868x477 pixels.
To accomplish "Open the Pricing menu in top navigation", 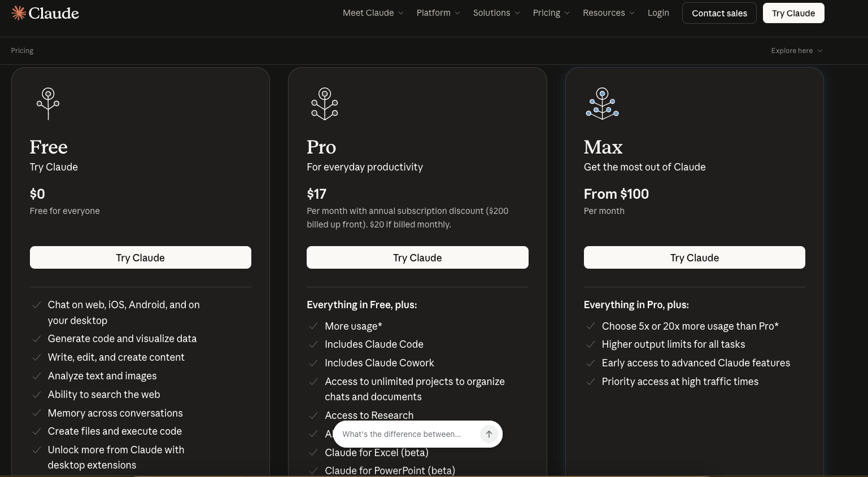I will coord(551,13).
